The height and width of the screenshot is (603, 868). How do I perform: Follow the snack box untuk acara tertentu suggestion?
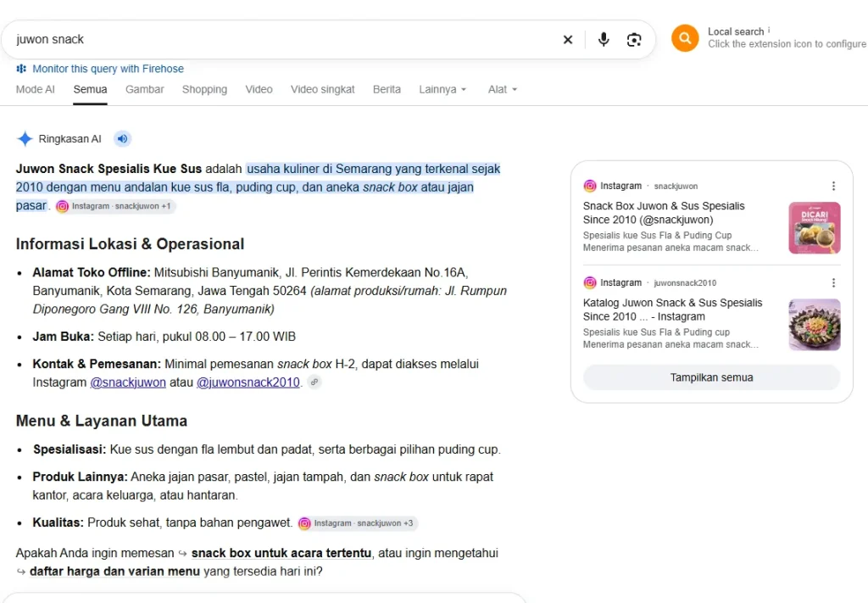click(x=281, y=553)
